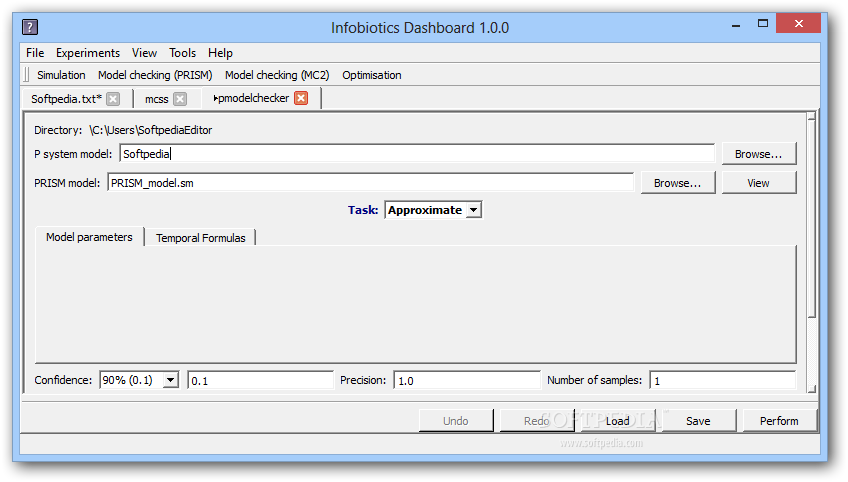Screen dimensions: 848x482
Task: Click the directory path text C:\Users\SoftpediaEditor
Action: coord(151,130)
